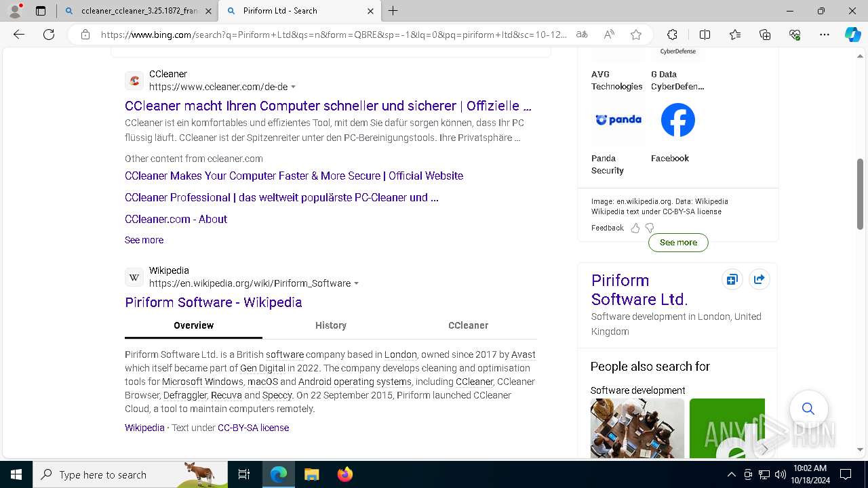Open Edge Settings and more menu
The height and width of the screenshot is (488, 868).
825,35
